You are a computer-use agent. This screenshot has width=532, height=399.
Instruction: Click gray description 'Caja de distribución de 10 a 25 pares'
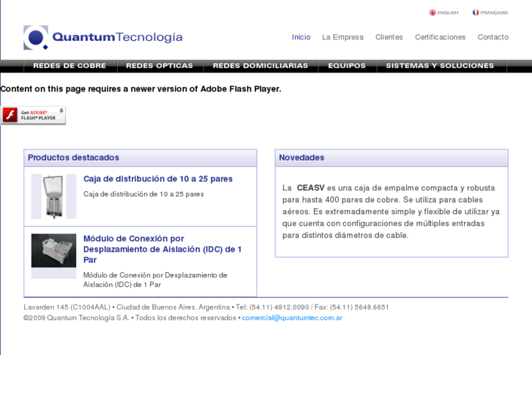click(x=143, y=194)
